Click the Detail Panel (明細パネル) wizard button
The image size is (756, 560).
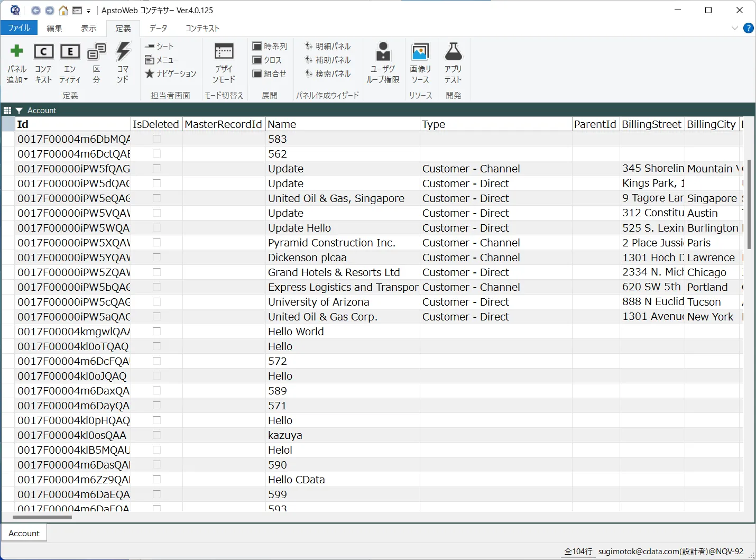click(x=328, y=47)
